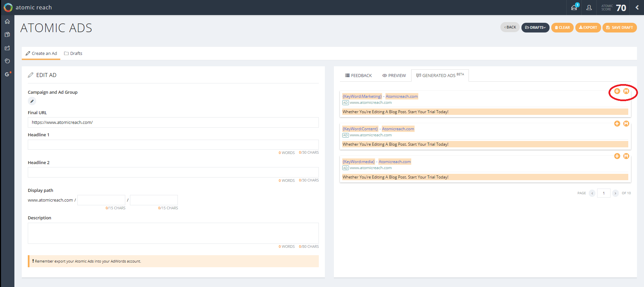Viewport: 644px width, 287px height.
Task: Click the Headline 1 input field
Action: point(173,145)
